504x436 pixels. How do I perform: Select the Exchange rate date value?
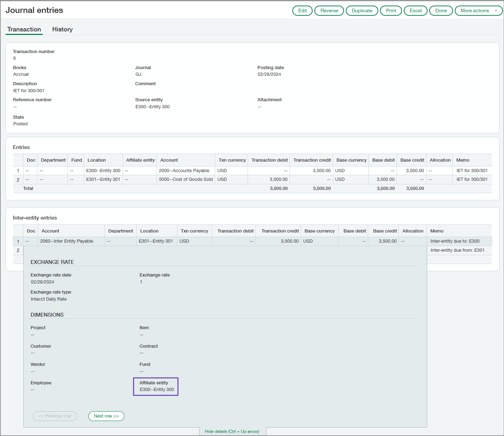pyautogui.click(x=42, y=282)
